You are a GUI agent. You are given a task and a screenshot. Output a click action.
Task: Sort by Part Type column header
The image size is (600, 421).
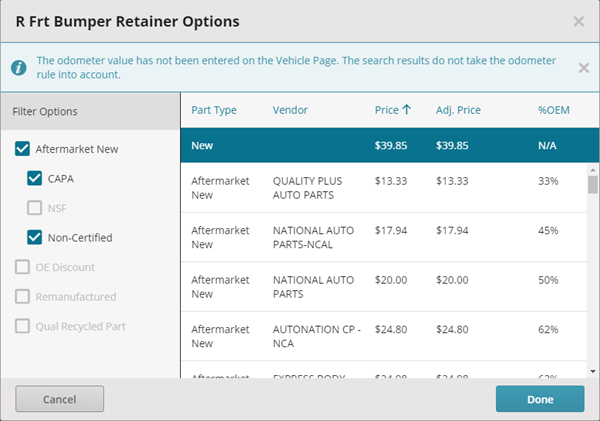point(213,110)
